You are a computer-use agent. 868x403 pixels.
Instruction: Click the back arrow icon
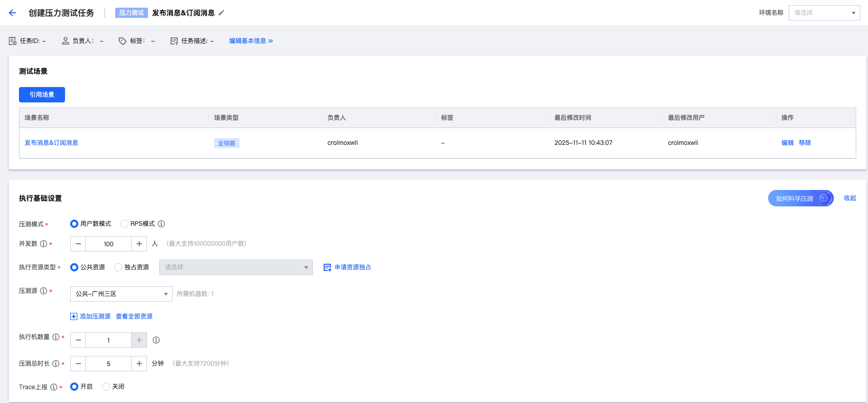click(12, 13)
